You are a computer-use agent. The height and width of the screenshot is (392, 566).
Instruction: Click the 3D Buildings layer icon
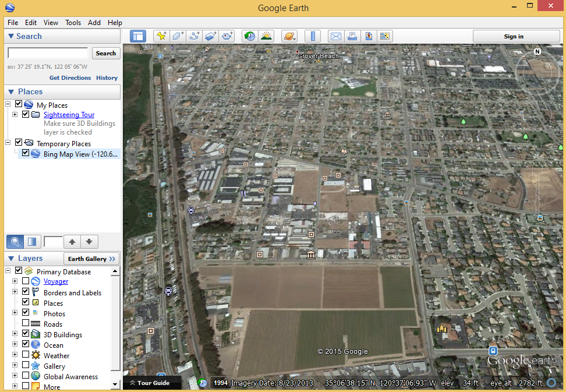click(x=36, y=334)
